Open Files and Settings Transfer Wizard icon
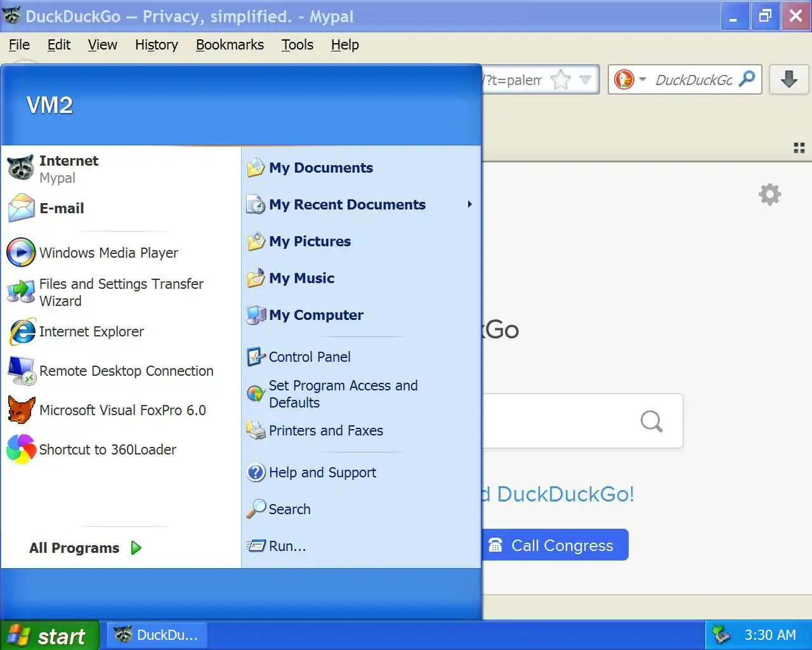Image resolution: width=812 pixels, height=650 pixels. point(20,292)
